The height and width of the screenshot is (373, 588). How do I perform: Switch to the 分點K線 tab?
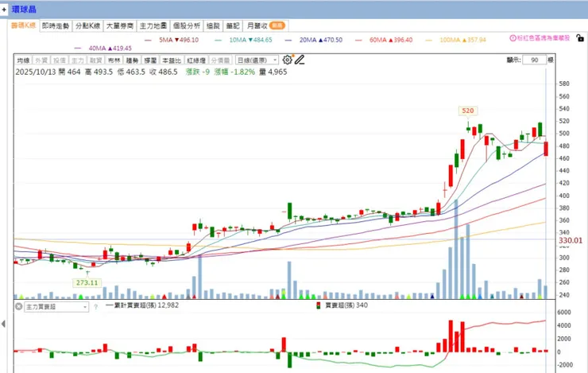click(x=87, y=26)
